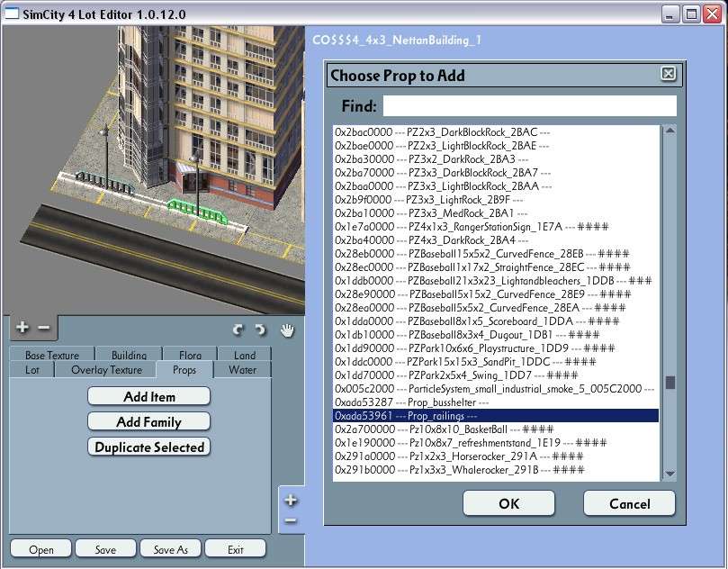This screenshot has width=728, height=569.
Task: Select PZPark2x5x4_Swing_1DD7 entry
Action: tap(496, 375)
